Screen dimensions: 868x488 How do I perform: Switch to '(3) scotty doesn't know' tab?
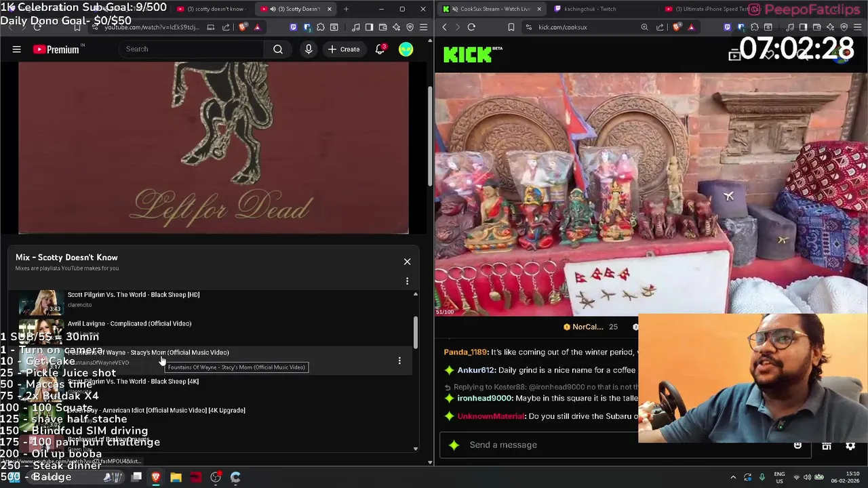coord(212,9)
